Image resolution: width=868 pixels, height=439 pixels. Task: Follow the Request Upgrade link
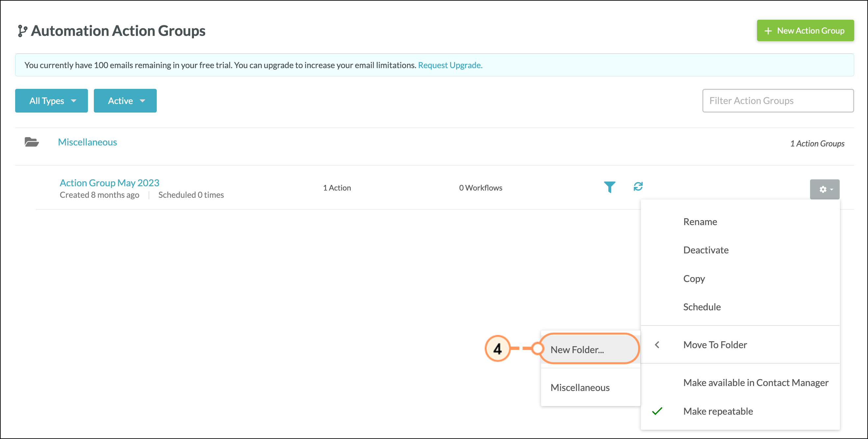point(450,65)
